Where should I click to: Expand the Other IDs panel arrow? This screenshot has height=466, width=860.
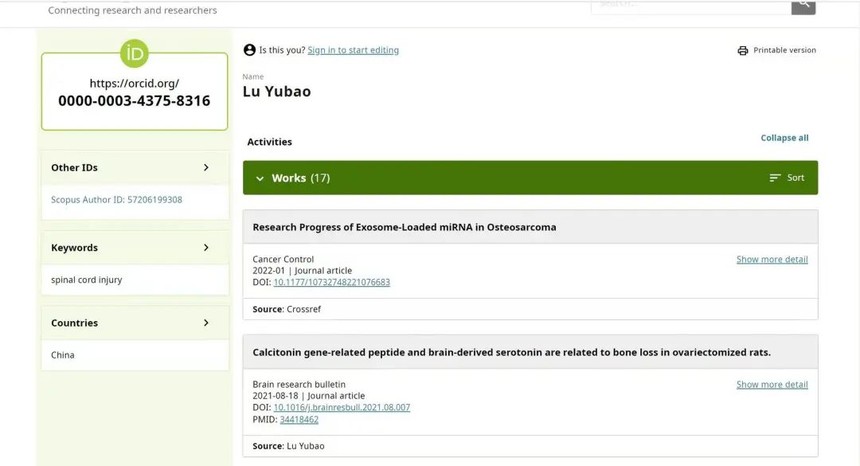[x=206, y=167]
